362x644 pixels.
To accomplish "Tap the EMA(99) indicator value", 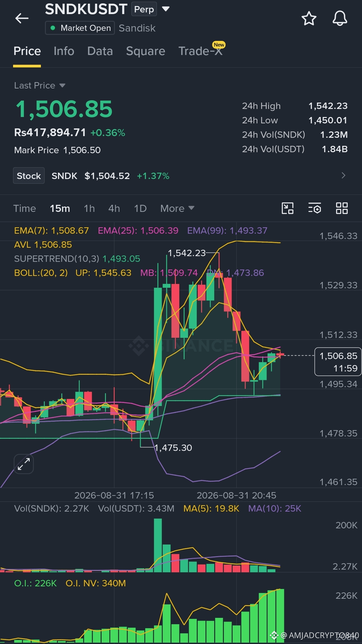I will point(227,231).
